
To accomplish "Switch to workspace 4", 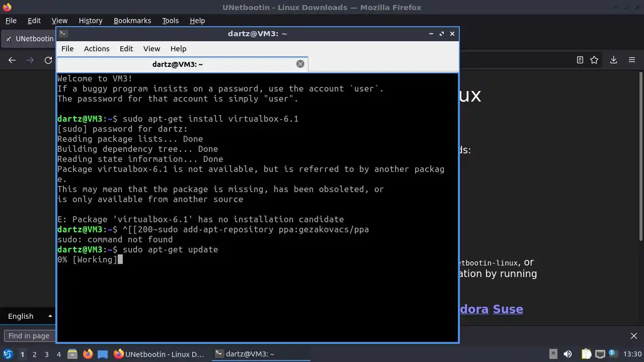I will coord(58,354).
